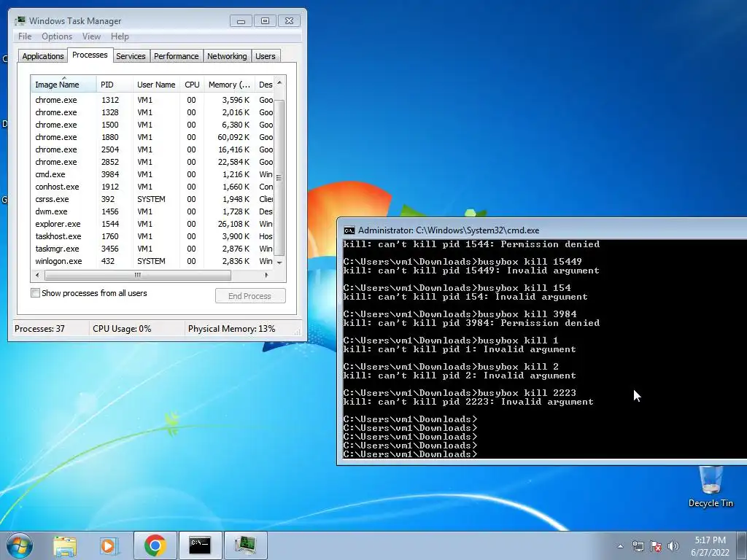The height and width of the screenshot is (560, 747).
Task: Select the winlogon.exe process row
Action: 152,261
